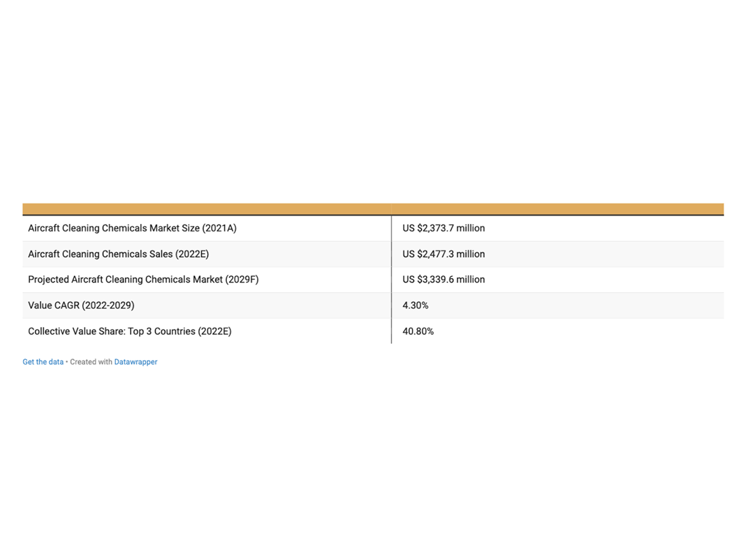Image resolution: width=746 pixels, height=560 pixels.
Task: Click the right orange header cell
Action: coord(557,209)
